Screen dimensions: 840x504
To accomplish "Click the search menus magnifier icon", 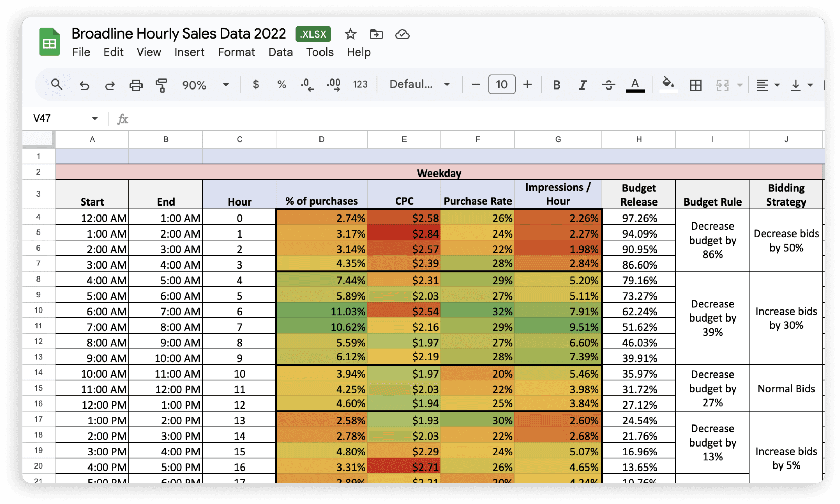I will (x=57, y=84).
